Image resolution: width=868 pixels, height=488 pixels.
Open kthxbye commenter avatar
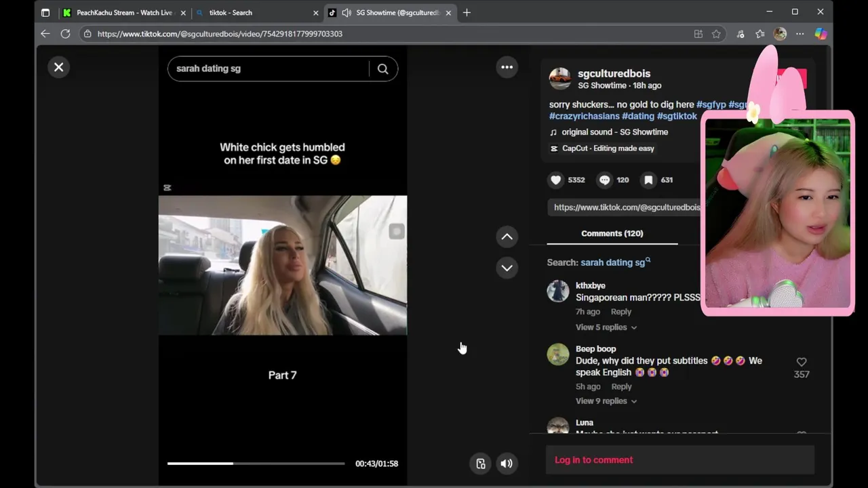pos(558,291)
